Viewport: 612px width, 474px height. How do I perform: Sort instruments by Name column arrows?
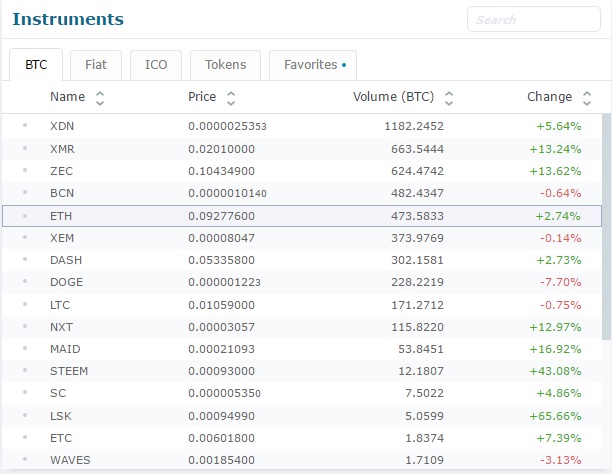100,98
